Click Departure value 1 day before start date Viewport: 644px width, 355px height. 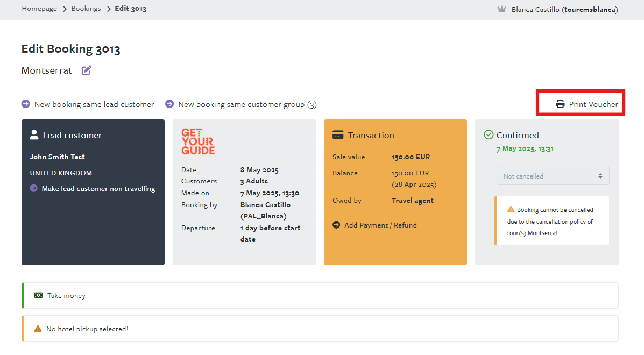point(270,233)
